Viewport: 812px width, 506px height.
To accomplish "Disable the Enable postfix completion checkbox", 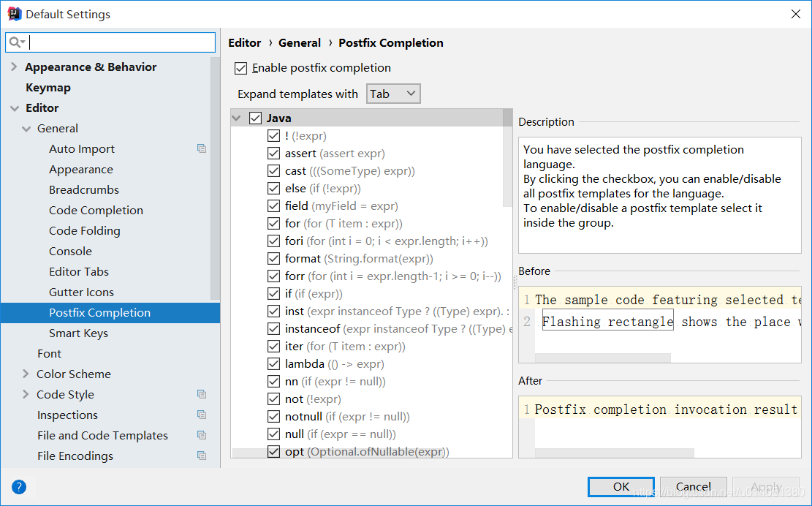I will (240, 68).
